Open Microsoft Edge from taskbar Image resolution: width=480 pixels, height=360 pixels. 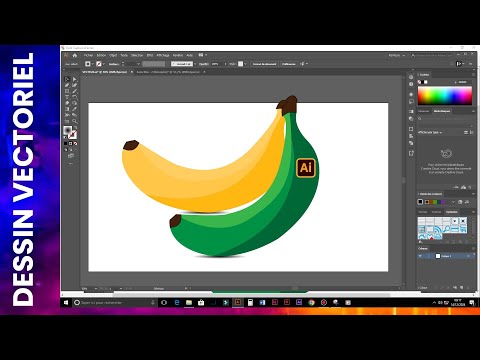click(x=177, y=303)
